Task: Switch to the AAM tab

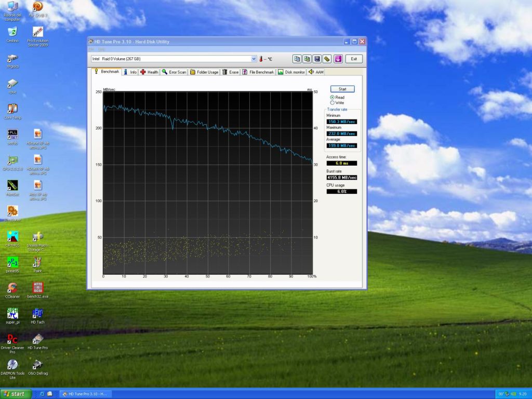Action: coord(316,72)
